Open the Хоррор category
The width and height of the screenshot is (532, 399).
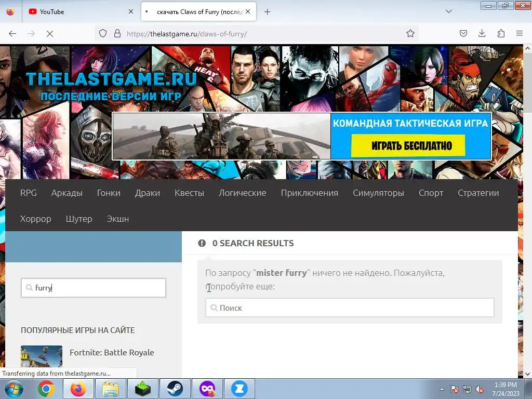click(36, 219)
